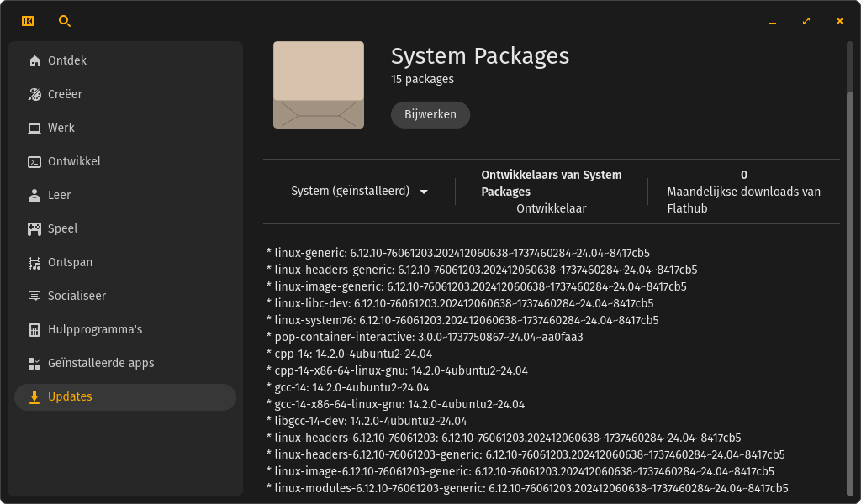Click the System Packages envelope thumbnail

[319, 85]
